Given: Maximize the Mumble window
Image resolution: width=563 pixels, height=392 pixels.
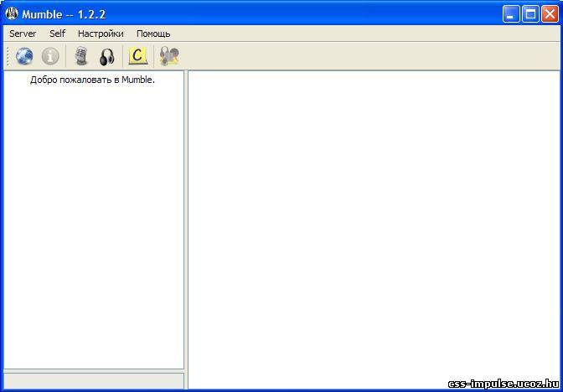Looking at the screenshot, I should pyautogui.click(x=530, y=15).
